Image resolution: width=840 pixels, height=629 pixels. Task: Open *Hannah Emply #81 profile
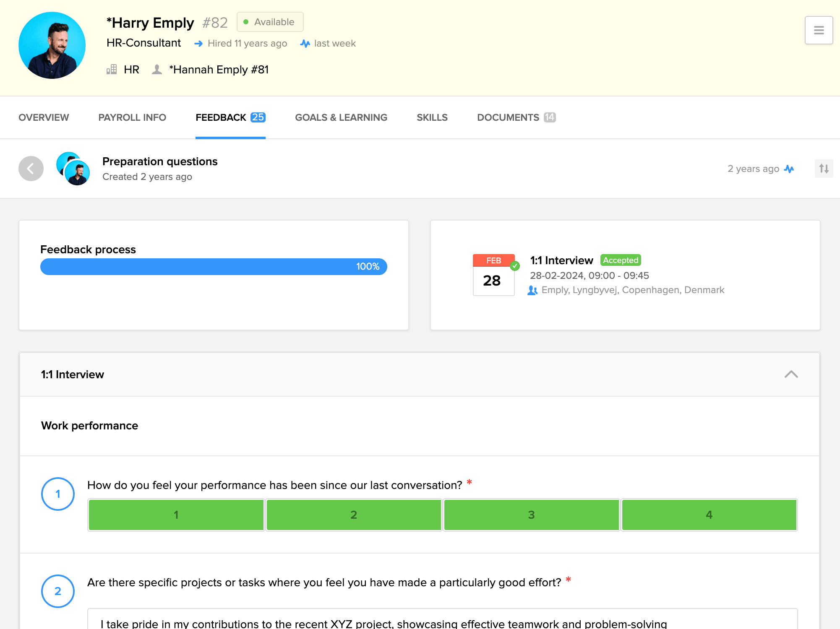coord(220,69)
